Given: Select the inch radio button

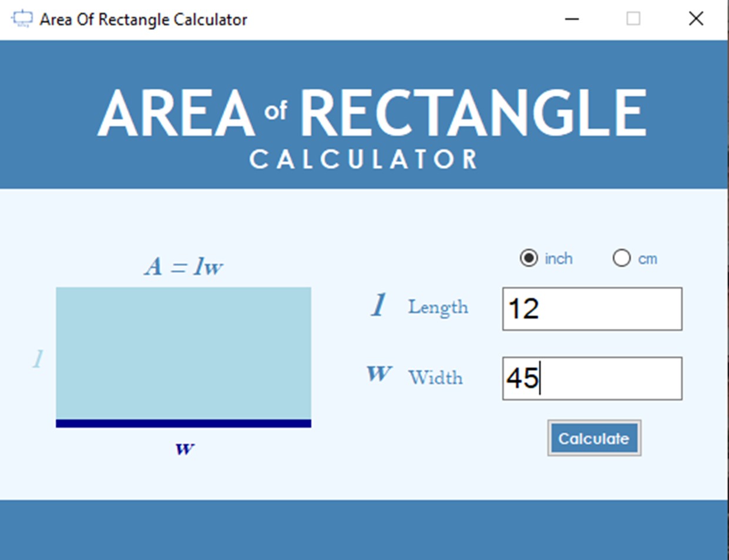Looking at the screenshot, I should [x=529, y=258].
